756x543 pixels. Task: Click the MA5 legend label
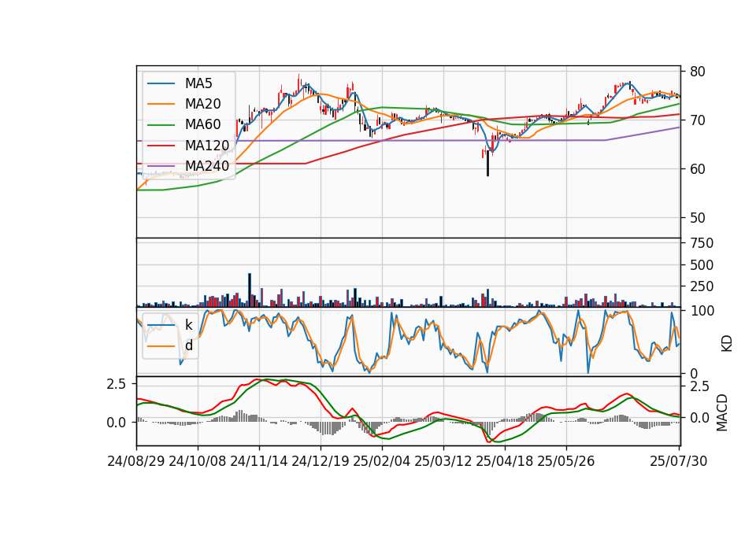pyautogui.click(x=198, y=83)
